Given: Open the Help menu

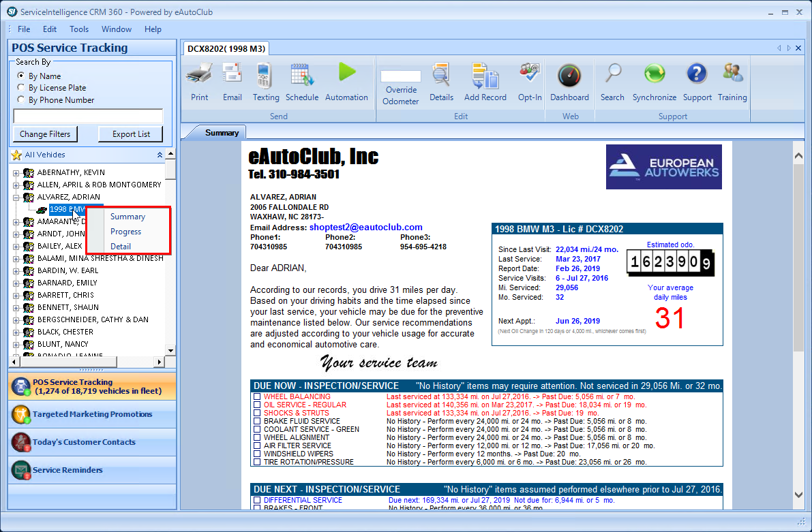Looking at the screenshot, I should [153, 29].
